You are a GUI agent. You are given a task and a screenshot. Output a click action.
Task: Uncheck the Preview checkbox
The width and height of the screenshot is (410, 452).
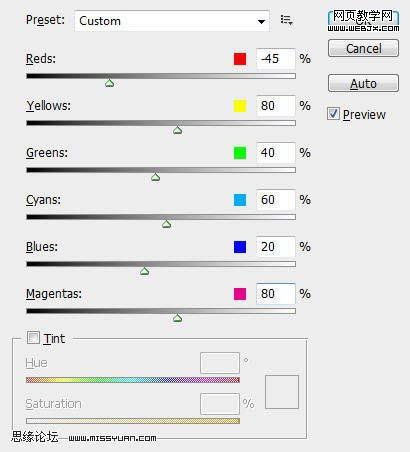(x=334, y=114)
